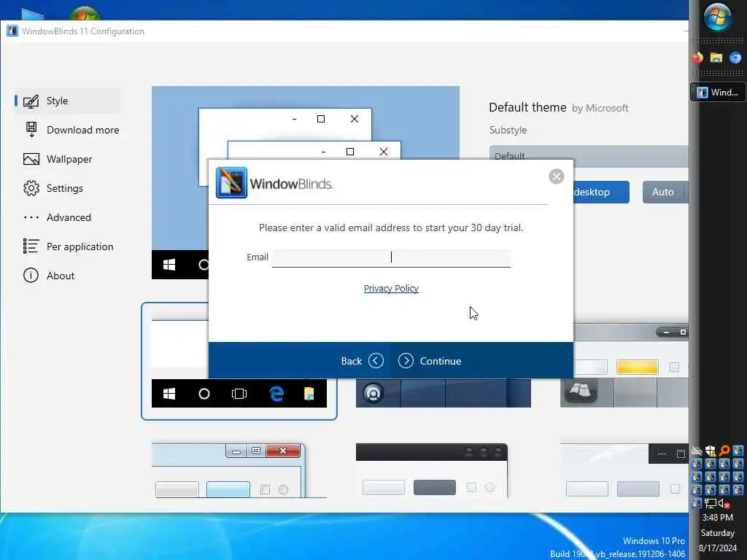
Task: Click the Back left-arrow circle icon
Action: click(x=376, y=361)
